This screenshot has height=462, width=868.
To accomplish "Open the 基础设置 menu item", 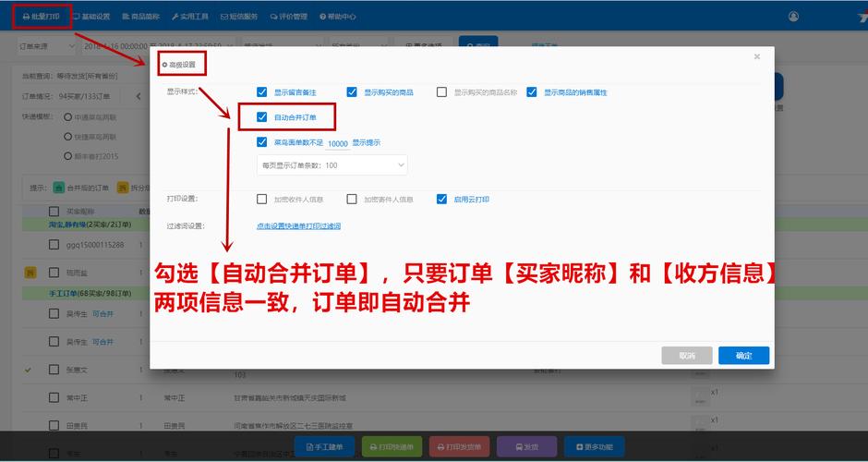I will (91, 17).
